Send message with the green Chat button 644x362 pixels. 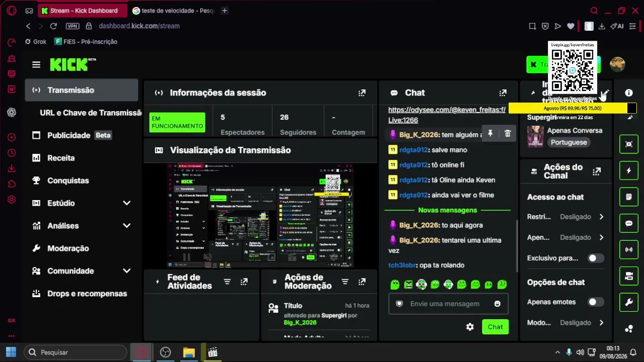coord(495,327)
